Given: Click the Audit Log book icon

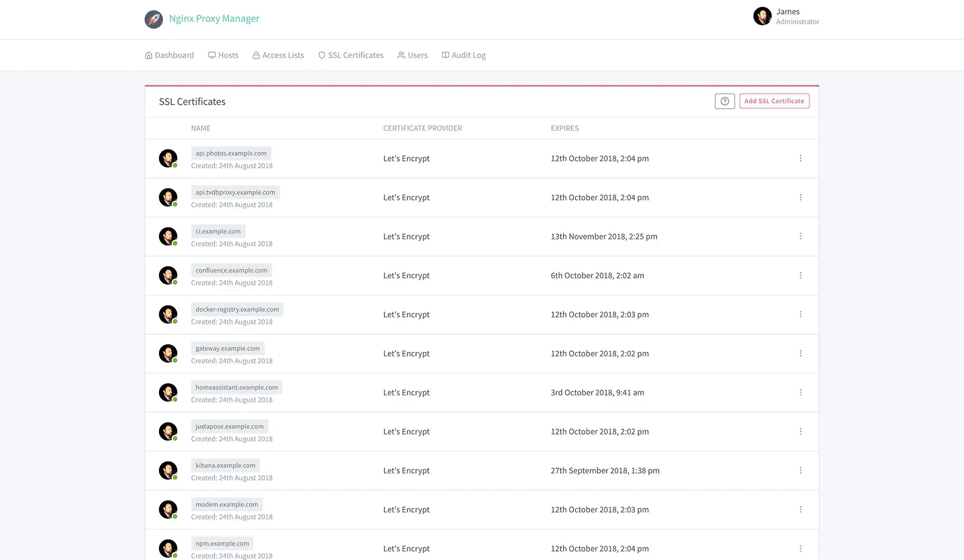Looking at the screenshot, I should tap(445, 55).
